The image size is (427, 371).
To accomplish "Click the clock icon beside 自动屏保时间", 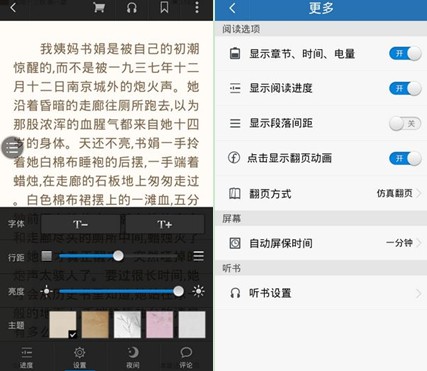I will 235,243.
